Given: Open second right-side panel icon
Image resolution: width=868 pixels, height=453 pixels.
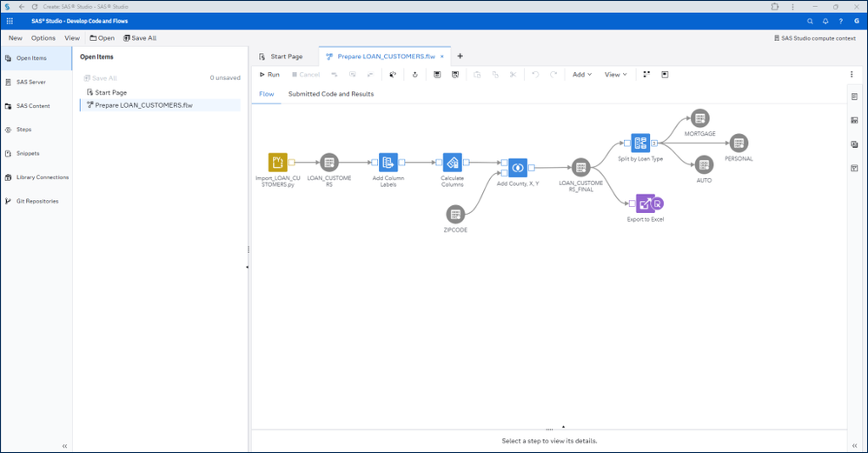Looking at the screenshot, I should (x=855, y=120).
